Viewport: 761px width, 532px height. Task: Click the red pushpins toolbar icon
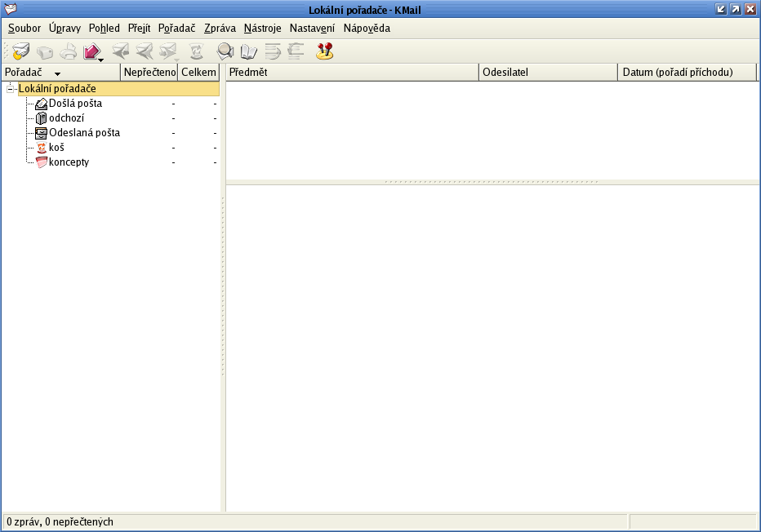(x=325, y=51)
